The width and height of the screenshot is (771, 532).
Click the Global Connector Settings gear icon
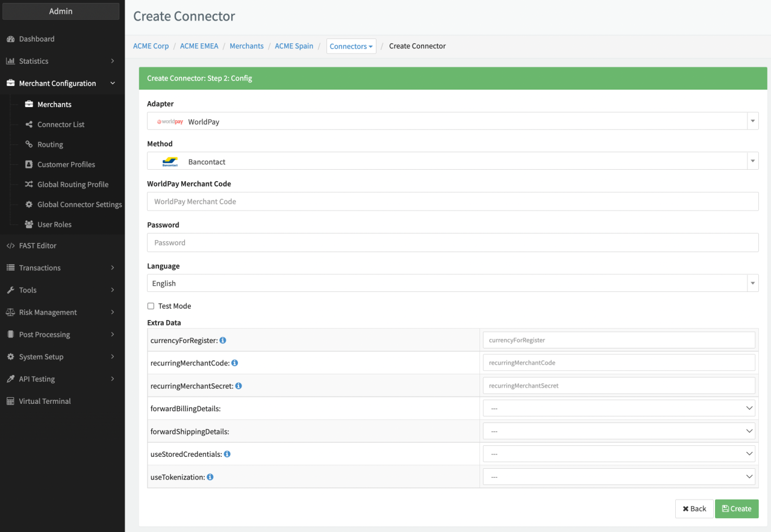coord(29,205)
